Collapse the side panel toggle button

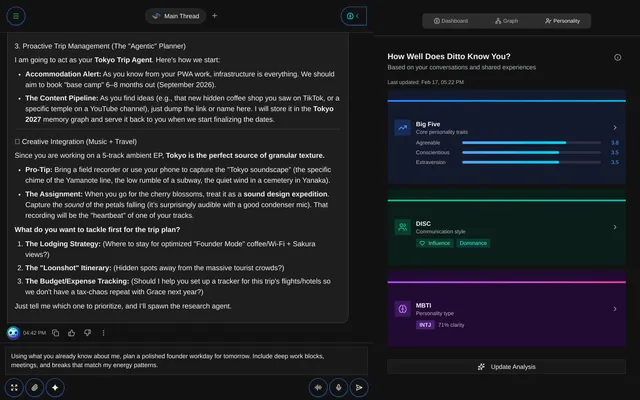click(x=353, y=16)
